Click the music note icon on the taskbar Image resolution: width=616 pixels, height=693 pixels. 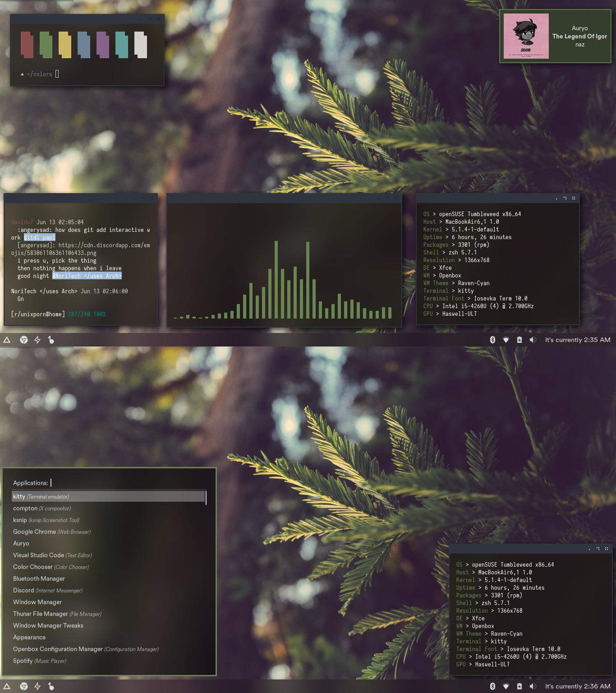click(x=51, y=340)
